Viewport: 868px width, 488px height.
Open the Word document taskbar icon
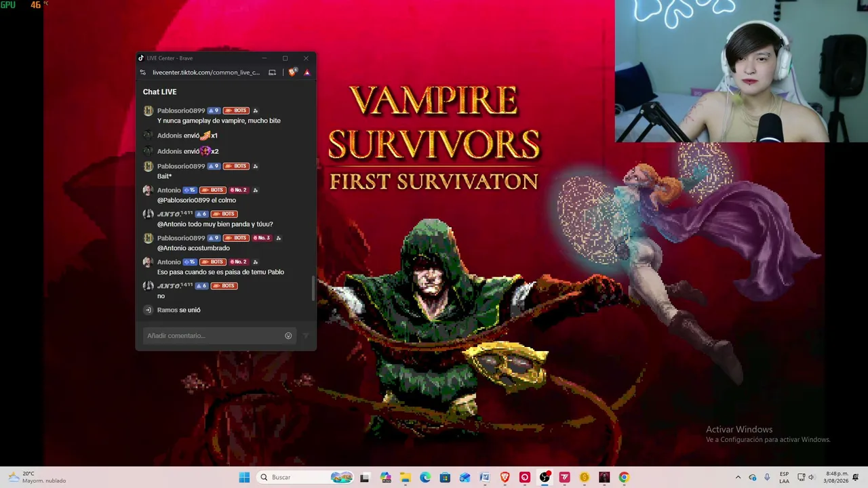485,477
